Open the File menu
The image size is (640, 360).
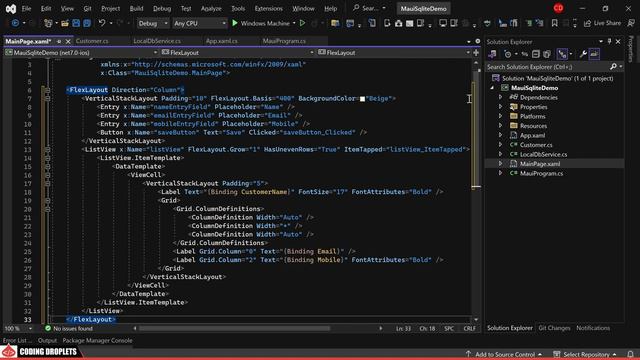coord(26,9)
